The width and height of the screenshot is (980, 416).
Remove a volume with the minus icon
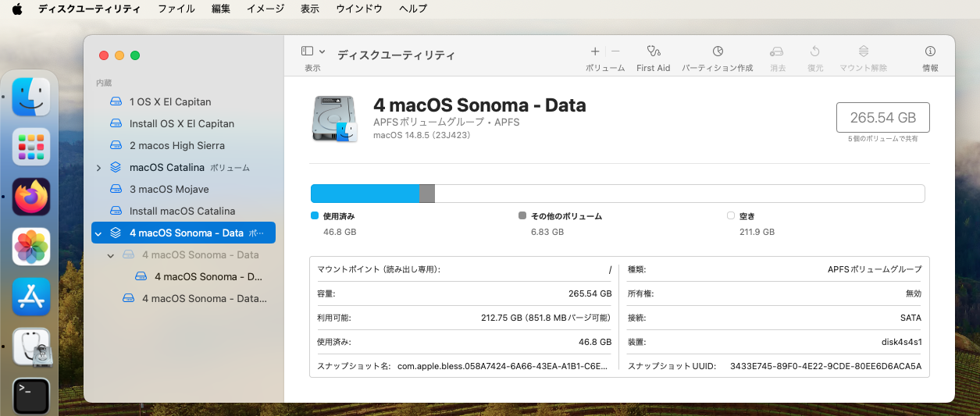point(615,52)
